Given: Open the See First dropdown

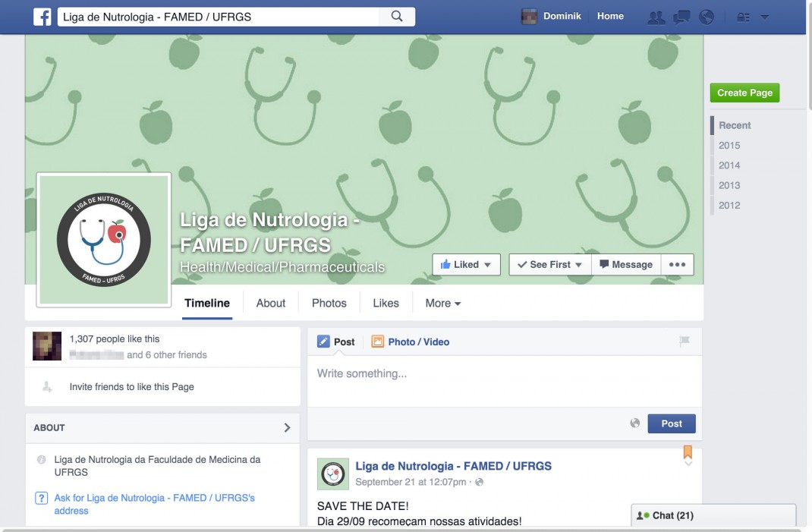Looking at the screenshot, I should coord(550,265).
